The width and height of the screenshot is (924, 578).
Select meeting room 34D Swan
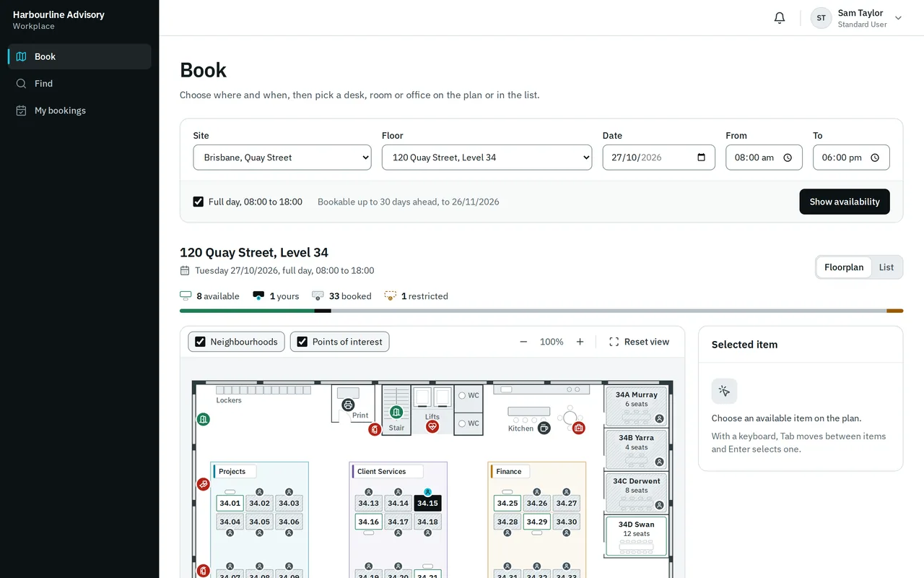click(x=636, y=536)
